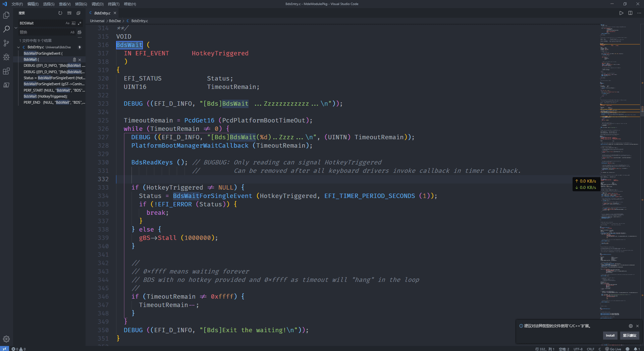Toggle Match Whole Word in search box
Screen dimensions: 644x351
coord(73,23)
